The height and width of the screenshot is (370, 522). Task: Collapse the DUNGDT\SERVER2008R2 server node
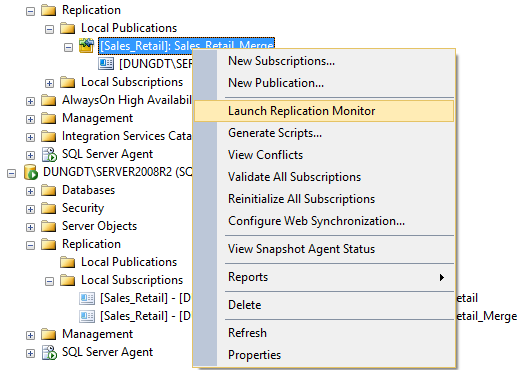click(x=11, y=173)
